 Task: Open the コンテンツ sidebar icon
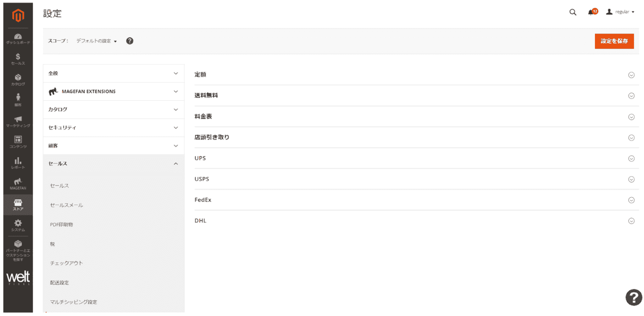point(18,141)
